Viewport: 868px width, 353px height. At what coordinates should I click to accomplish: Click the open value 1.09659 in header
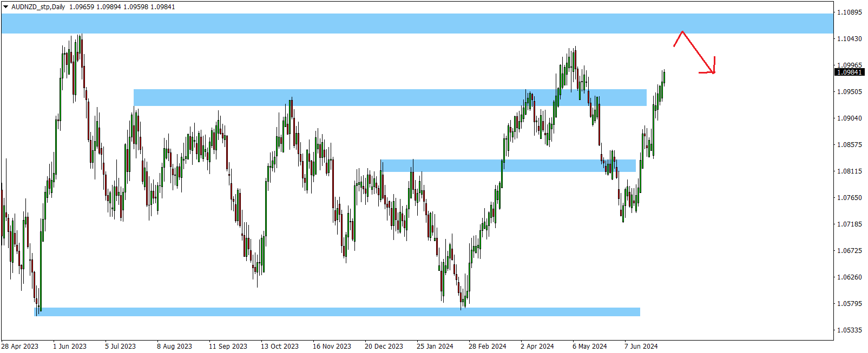pos(81,7)
